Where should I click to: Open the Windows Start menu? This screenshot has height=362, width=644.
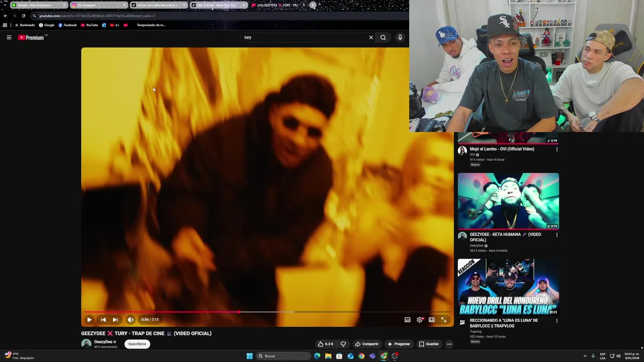pos(250,356)
